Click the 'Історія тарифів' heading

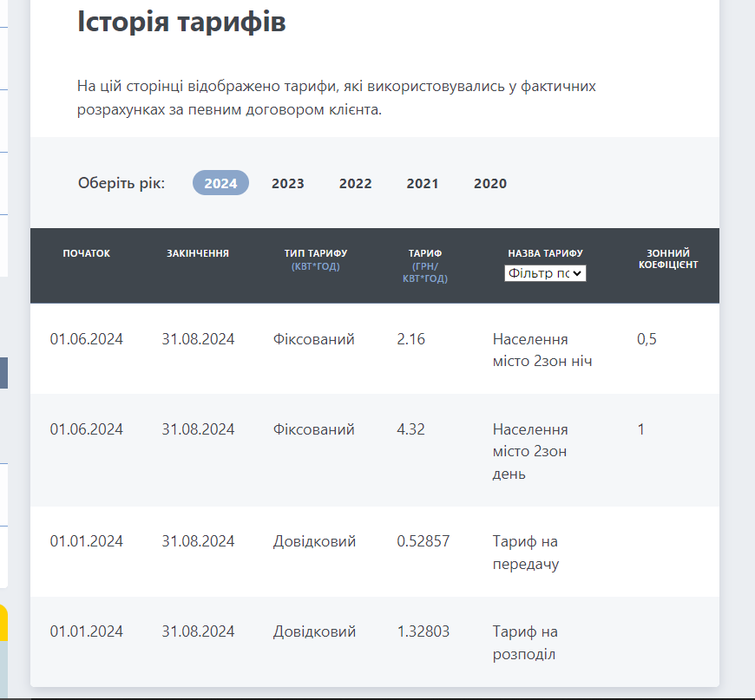181,23
